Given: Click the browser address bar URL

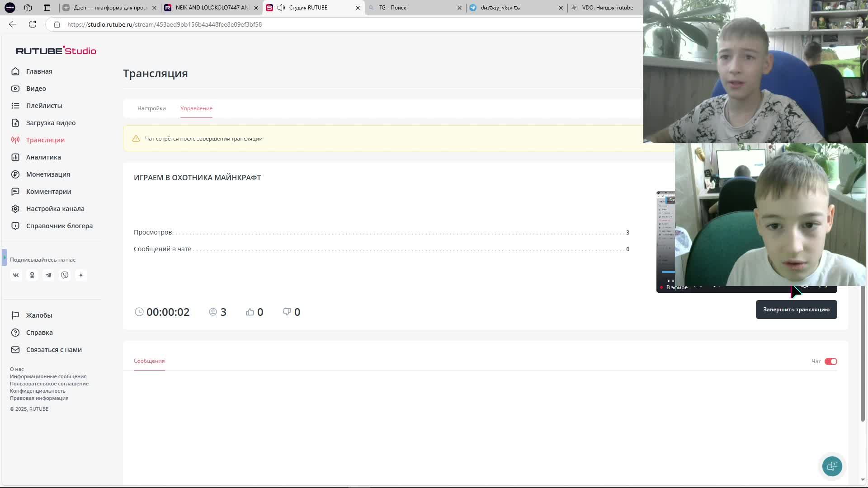Looking at the screenshot, I should click(165, 24).
